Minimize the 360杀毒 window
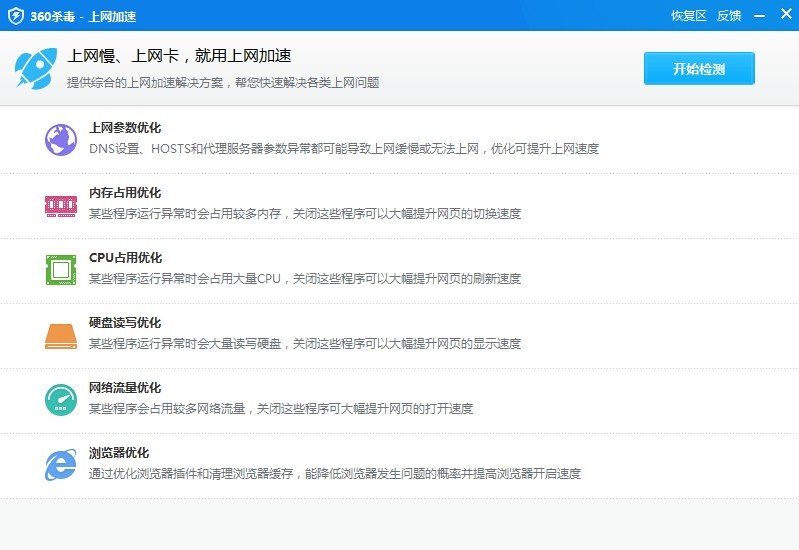The image size is (799, 550). [x=759, y=16]
